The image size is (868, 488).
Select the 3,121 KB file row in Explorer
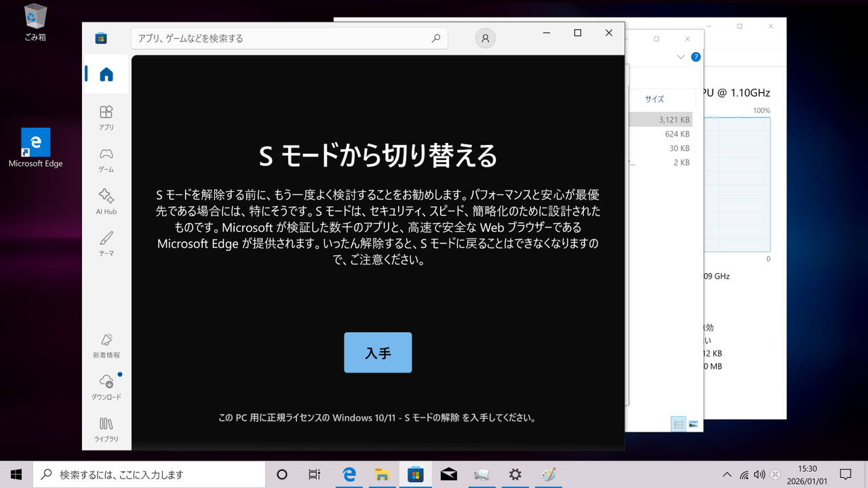(x=660, y=120)
